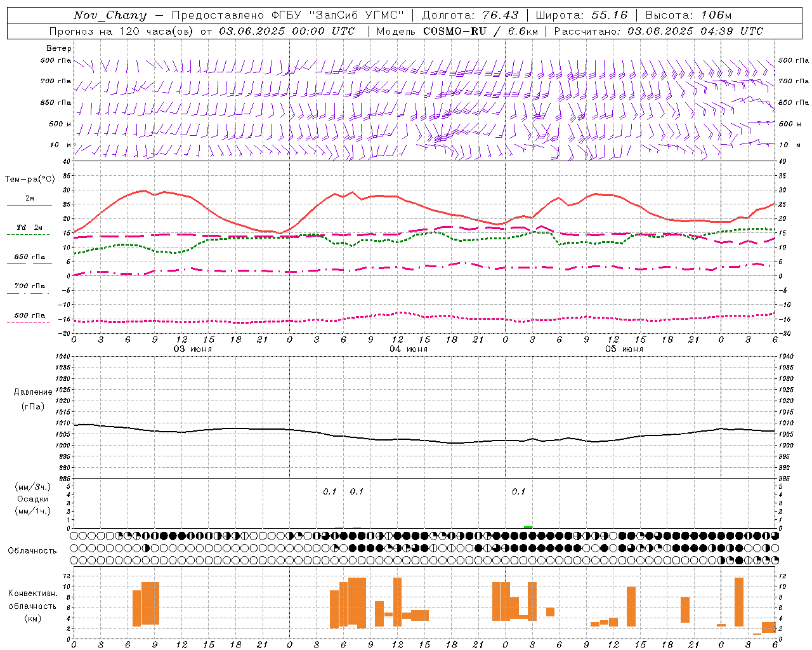Image resolution: width=812 pixels, height=650 pixels.
Task: Click 'Предоставлено ФГБУ ЗапСиб УГМС' provider text
Action: pos(288,15)
